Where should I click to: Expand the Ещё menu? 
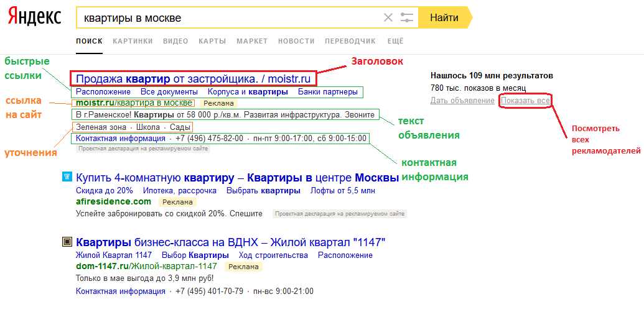point(395,41)
